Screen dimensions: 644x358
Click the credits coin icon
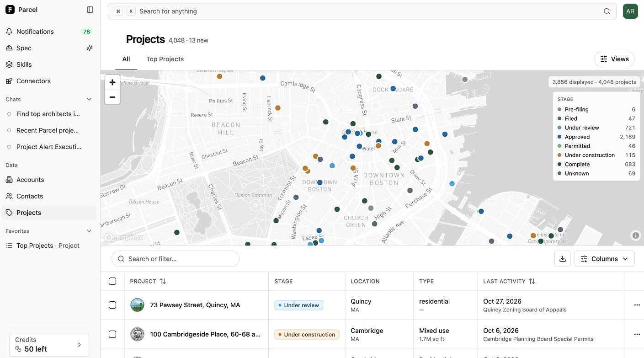(x=18, y=349)
